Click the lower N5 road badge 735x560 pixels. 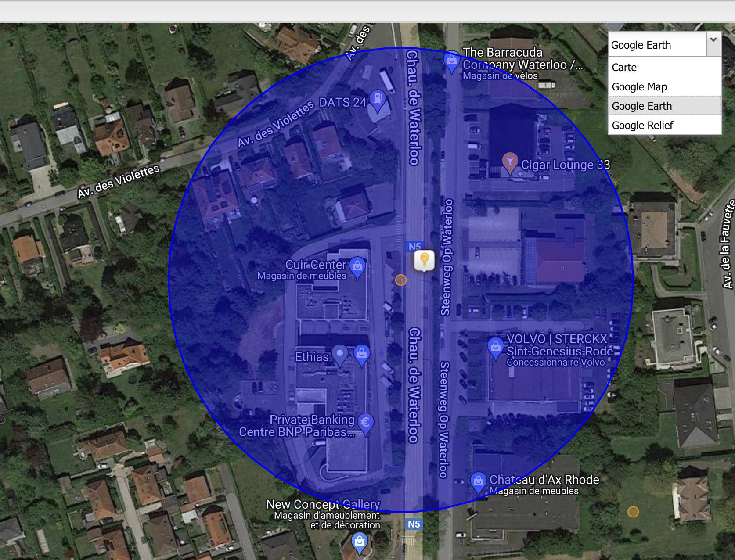[414, 524]
